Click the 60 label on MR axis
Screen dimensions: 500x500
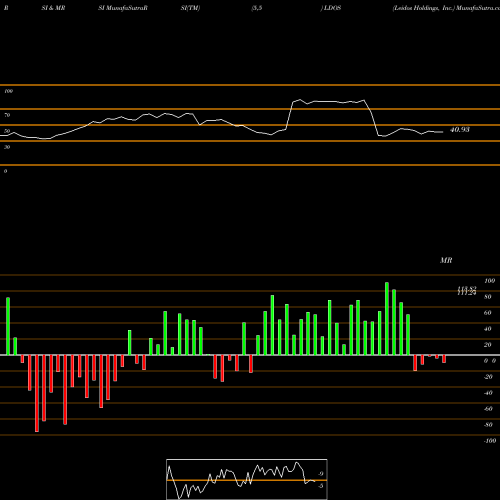[x=488, y=313]
